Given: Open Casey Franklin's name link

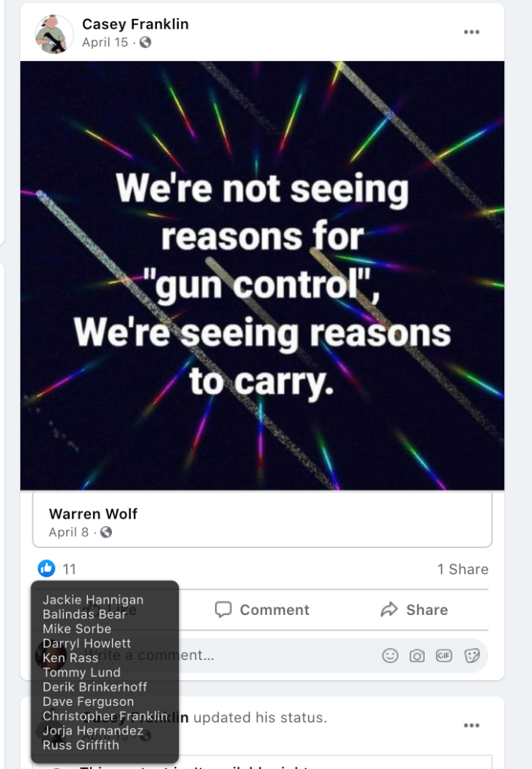Looking at the screenshot, I should tap(135, 24).
